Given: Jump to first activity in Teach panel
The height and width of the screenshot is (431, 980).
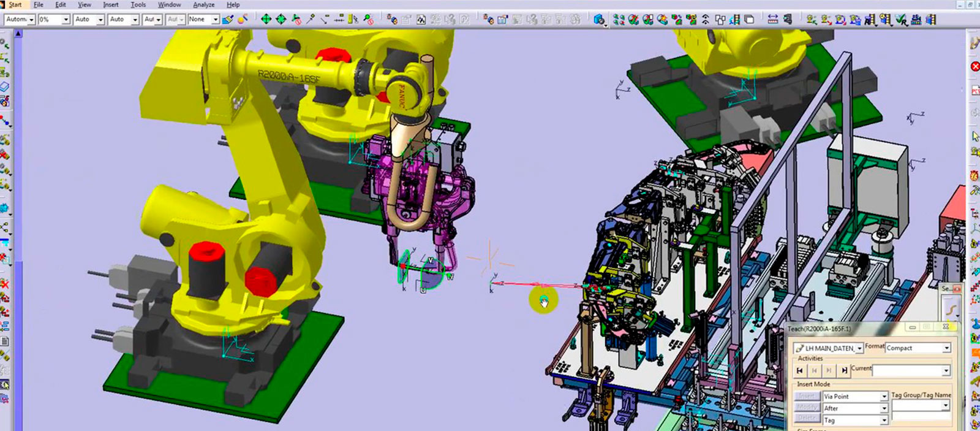Looking at the screenshot, I should (799, 370).
